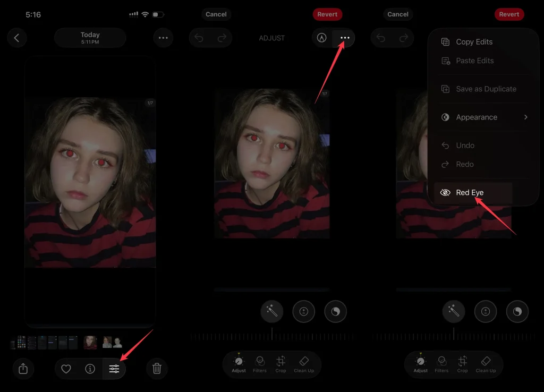Open the Exposure adjustment icon
The width and height of the screenshot is (544, 392).
303,311
